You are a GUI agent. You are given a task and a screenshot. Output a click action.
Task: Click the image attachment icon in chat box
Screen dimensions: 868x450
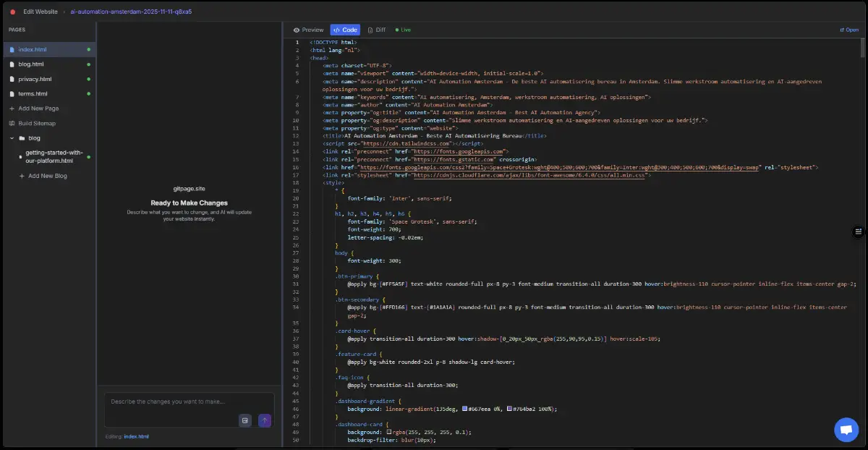(245, 420)
